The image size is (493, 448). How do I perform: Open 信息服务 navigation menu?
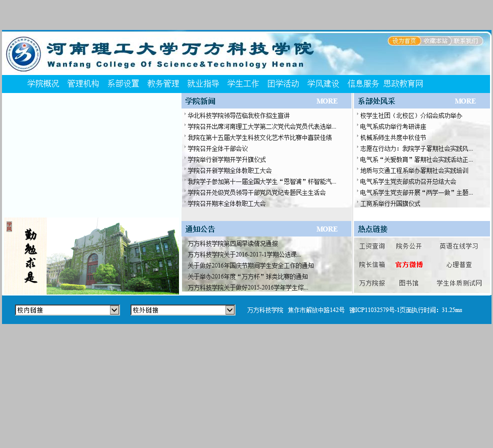363,83
